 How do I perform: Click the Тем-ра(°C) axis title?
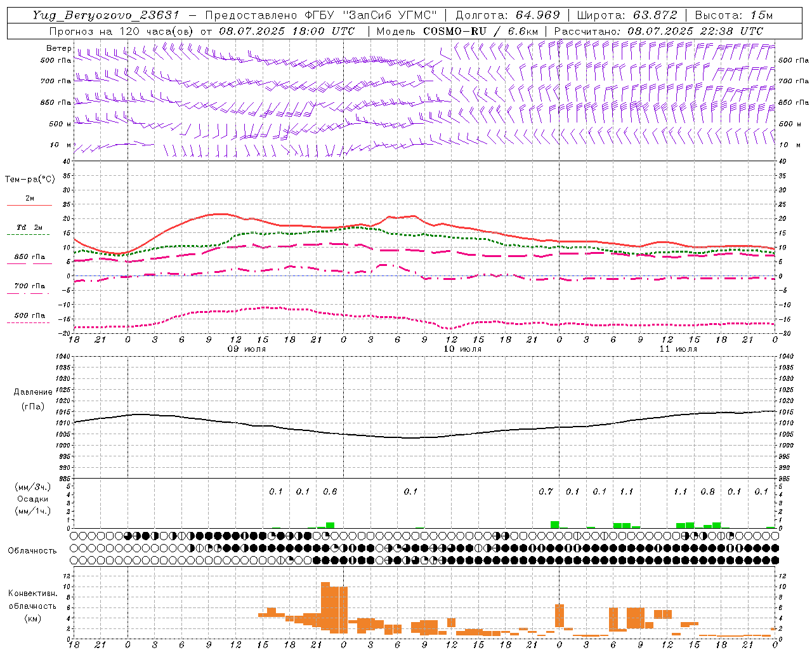[30, 180]
